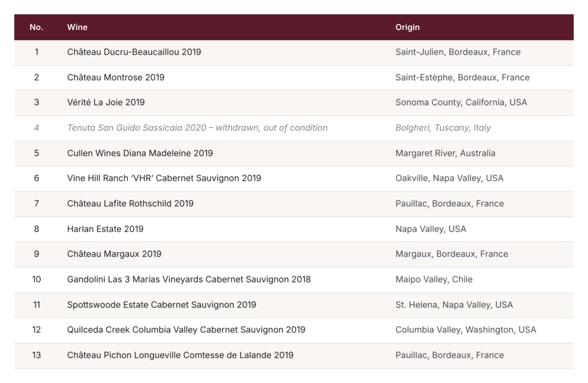This screenshot has height=383, width=588.
Task: Click "Oakville, Napa Valley, USA" origin
Action: pos(449,178)
